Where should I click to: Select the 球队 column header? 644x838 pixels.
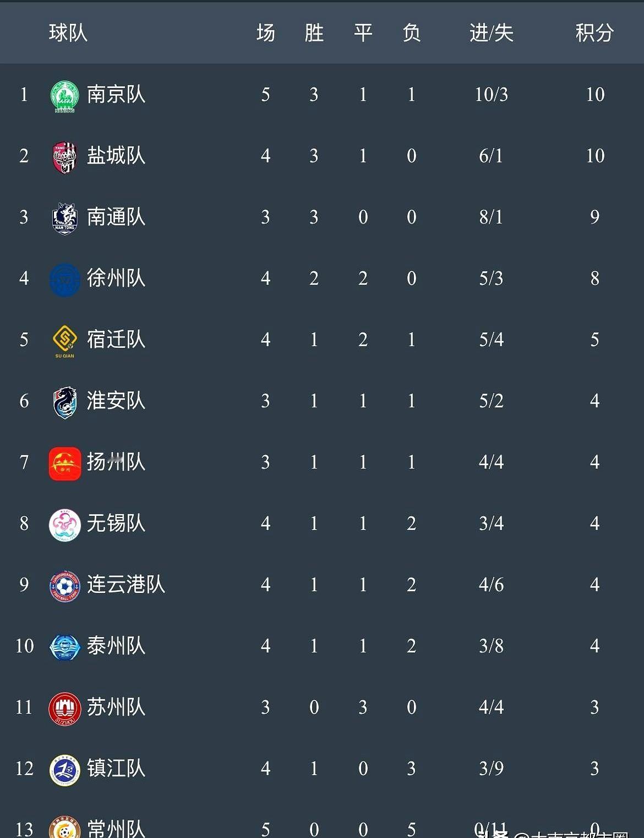[x=68, y=33]
